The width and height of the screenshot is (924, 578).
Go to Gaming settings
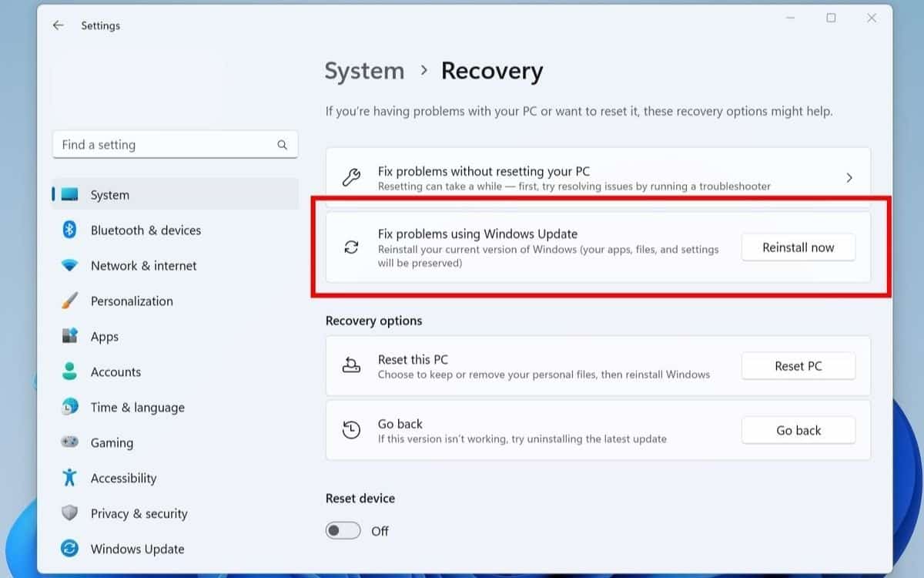tap(175, 442)
